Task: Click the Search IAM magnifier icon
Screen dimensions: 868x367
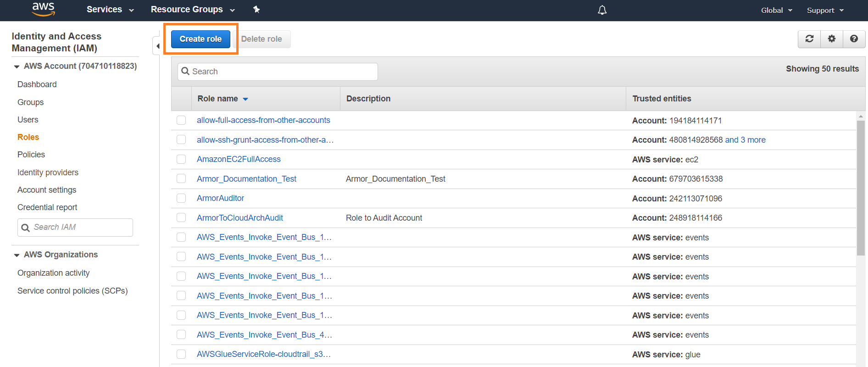Action: click(26, 228)
